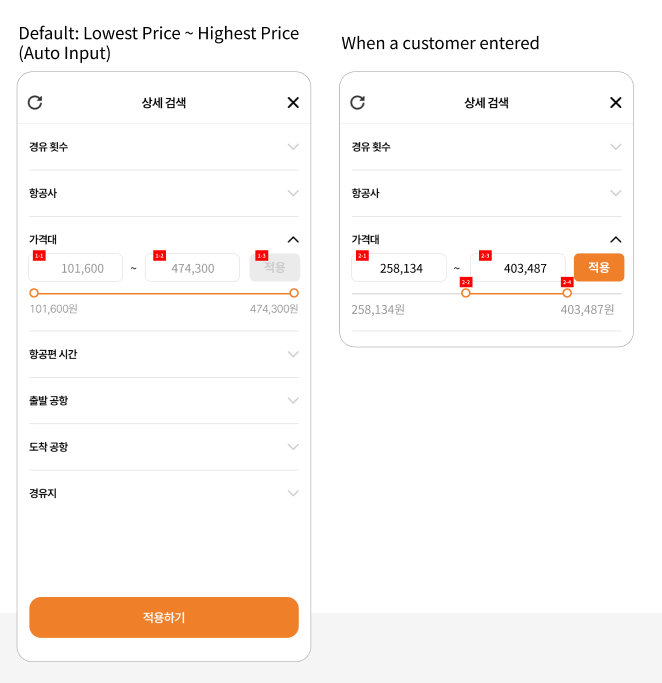Click the left slider handle above 258,134원
The width and height of the screenshot is (662, 683).
466,293
